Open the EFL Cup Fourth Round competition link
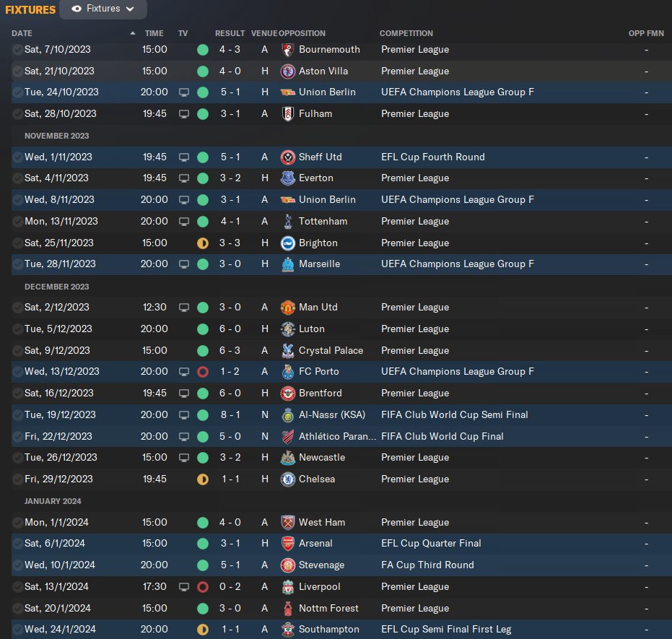672x639 pixels. coord(433,157)
